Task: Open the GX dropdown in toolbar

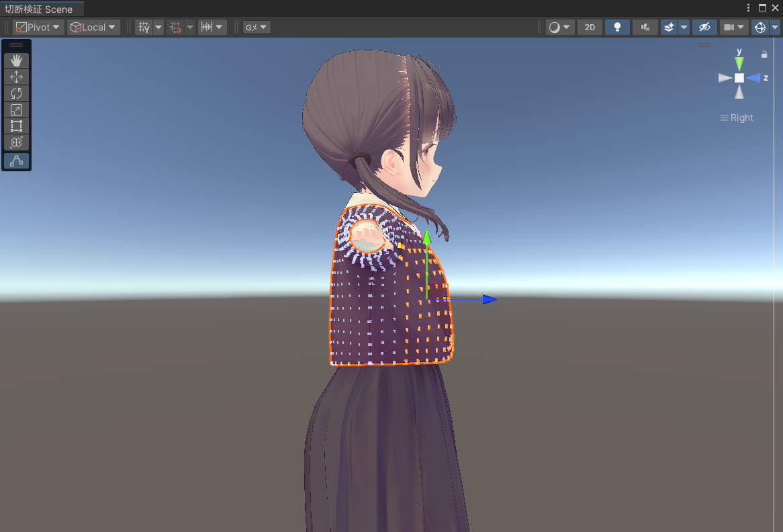Action: tap(257, 28)
